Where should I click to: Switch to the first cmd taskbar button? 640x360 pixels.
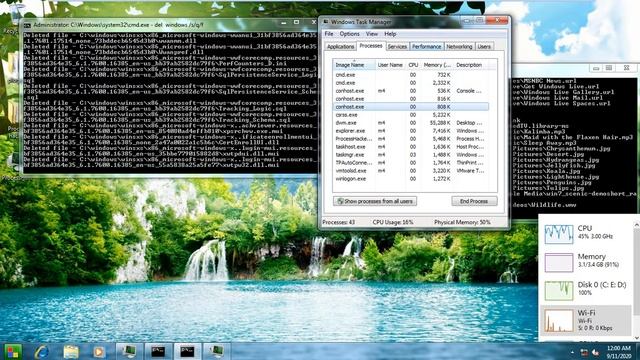(x=158, y=351)
